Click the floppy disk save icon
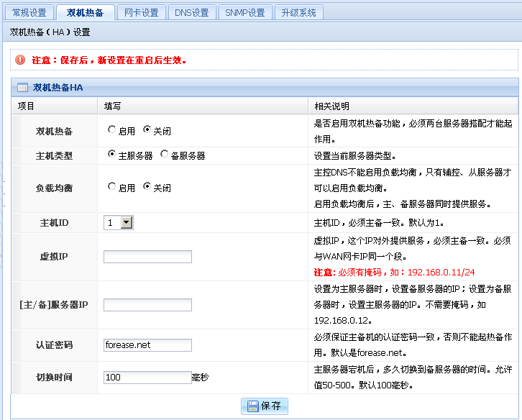The image size is (522, 420). pyautogui.click(x=253, y=406)
